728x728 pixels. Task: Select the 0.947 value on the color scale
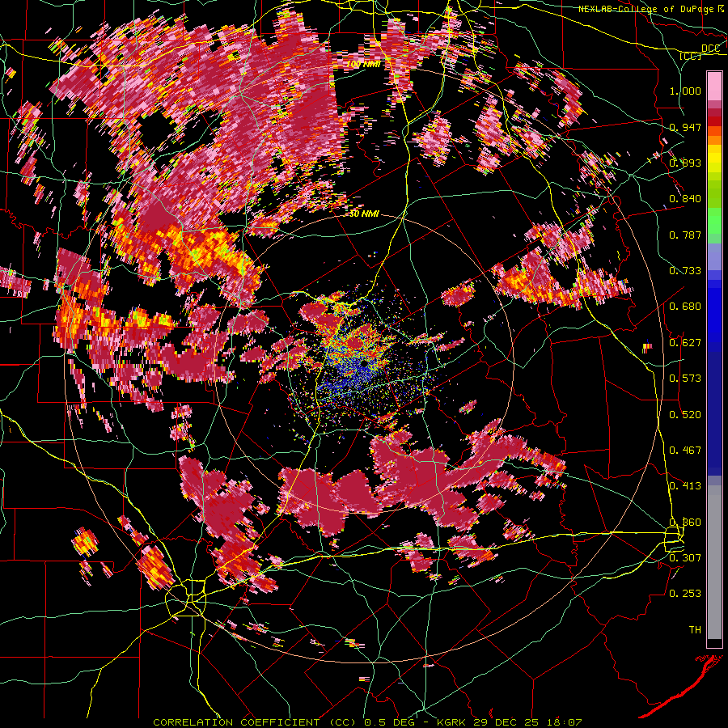(x=685, y=127)
